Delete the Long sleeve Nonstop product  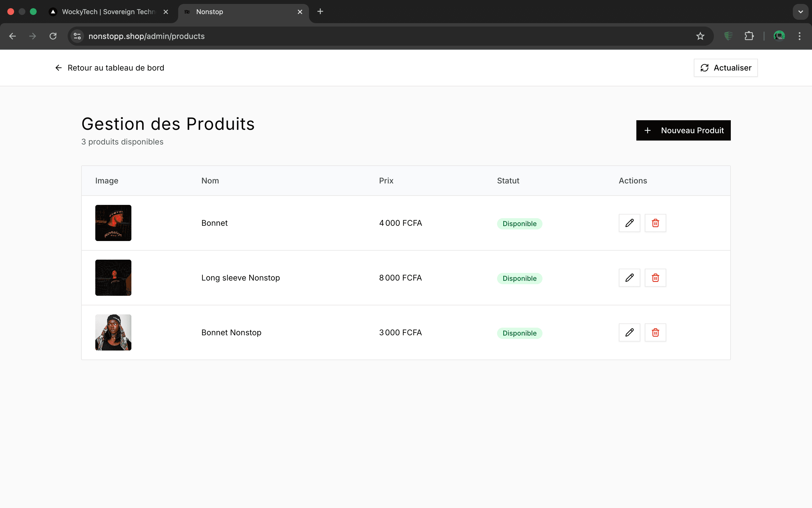pos(655,278)
